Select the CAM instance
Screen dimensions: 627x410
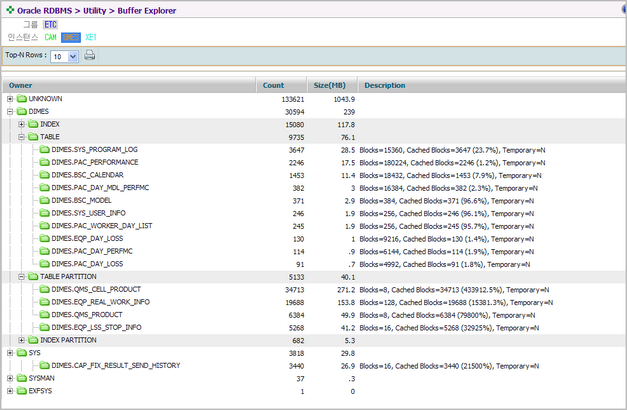click(x=51, y=37)
